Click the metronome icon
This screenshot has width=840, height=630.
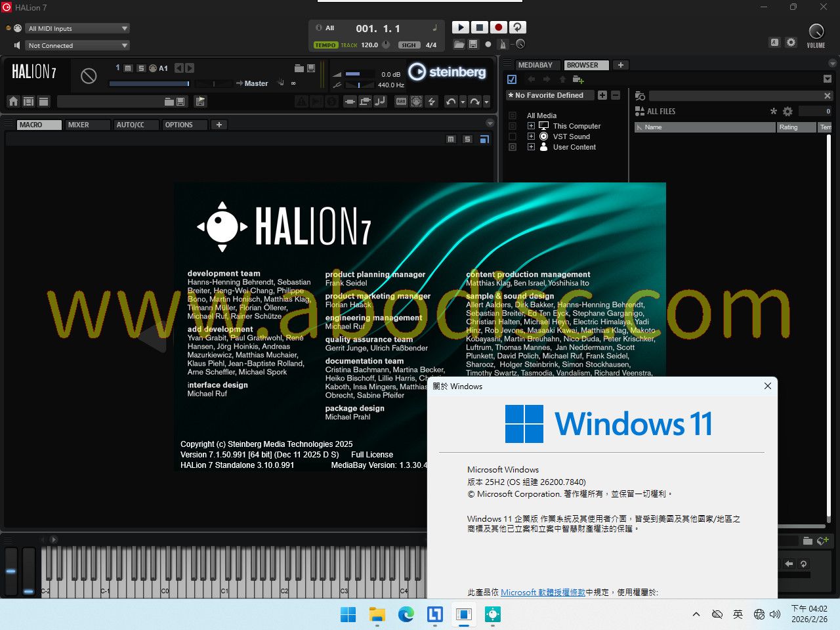(x=503, y=44)
